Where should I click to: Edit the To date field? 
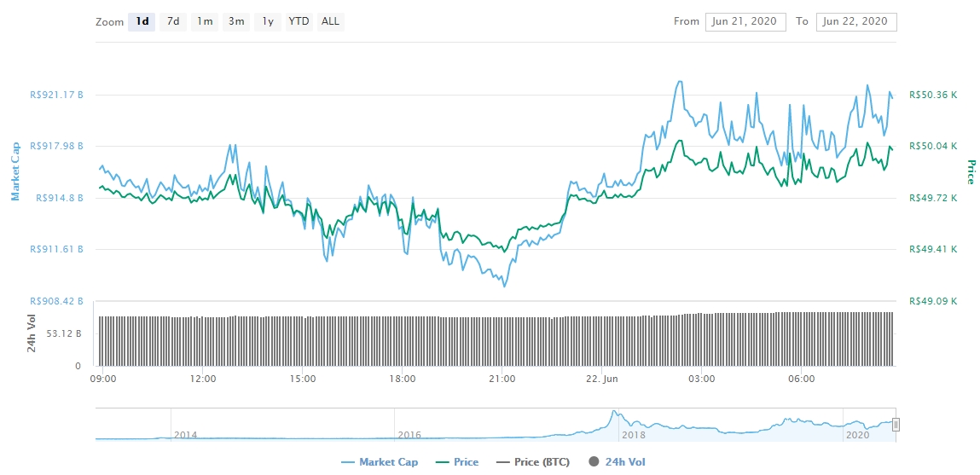(x=856, y=22)
